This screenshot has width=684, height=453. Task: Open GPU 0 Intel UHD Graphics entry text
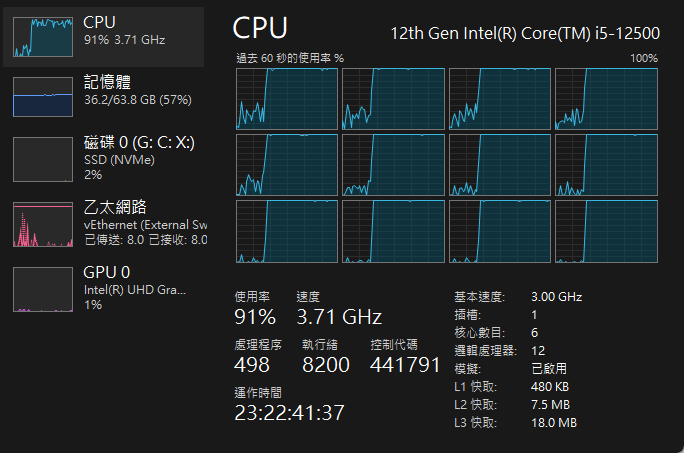pos(135,289)
